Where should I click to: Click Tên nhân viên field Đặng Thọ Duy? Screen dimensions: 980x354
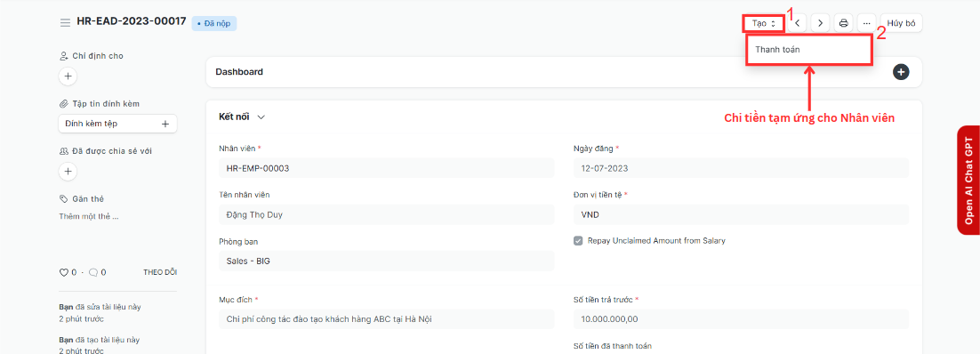click(386, 214)
